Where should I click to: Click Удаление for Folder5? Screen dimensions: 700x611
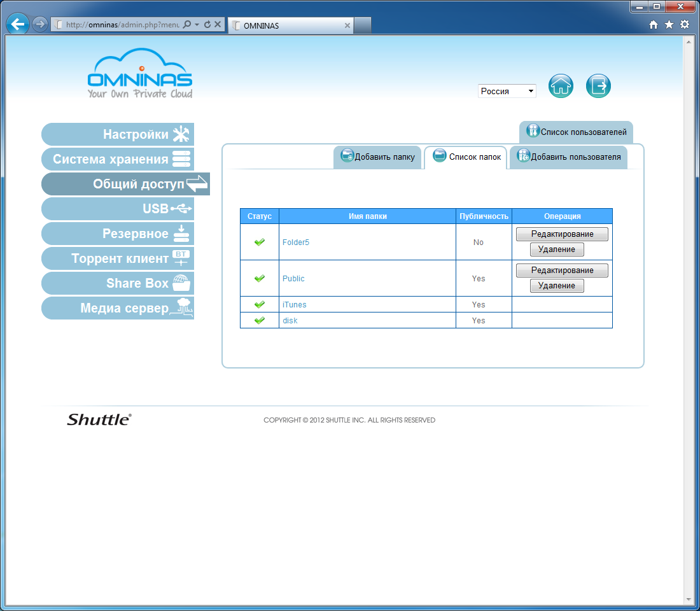tap(557, 249)
